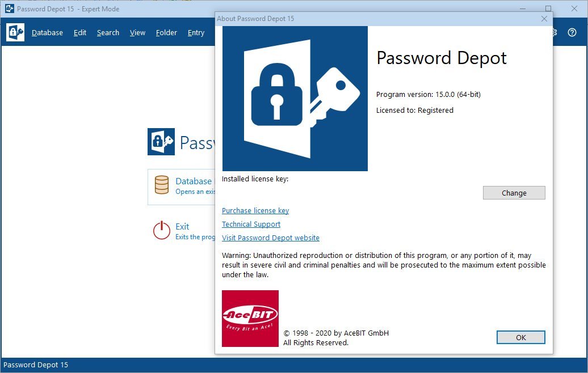Open the Database menu
The height and width of the screenshot is (373, 588).
coord(47,32)
